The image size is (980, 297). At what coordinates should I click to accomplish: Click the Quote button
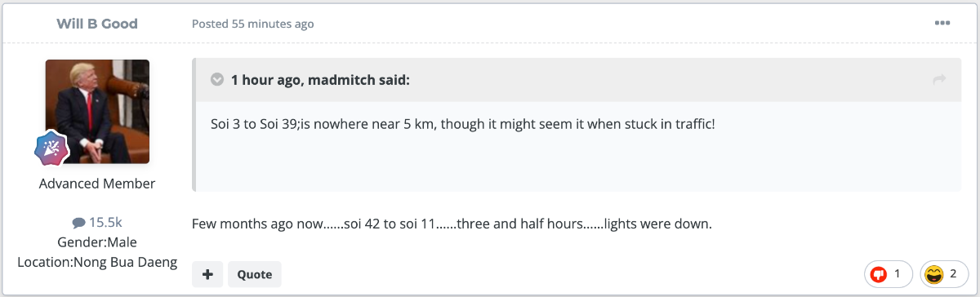[255, 275]
